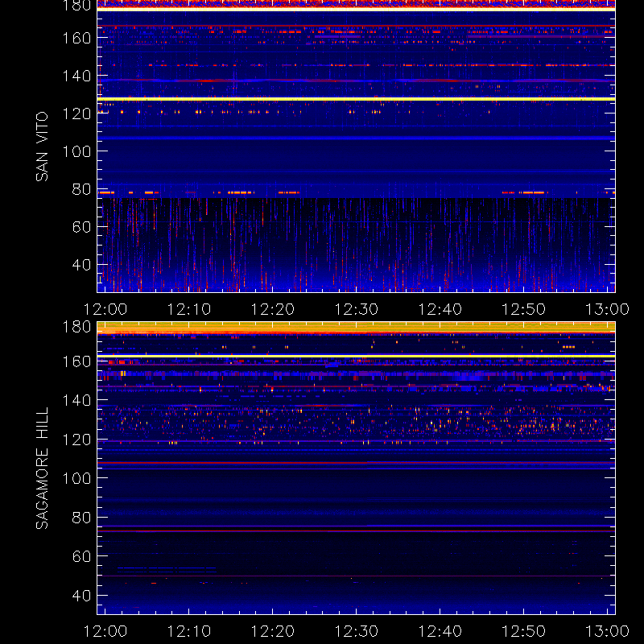Select the 180 tick label on Sagamore Hill plot
The width and height of the screenshot is (644, 644).
coord(76,327)
